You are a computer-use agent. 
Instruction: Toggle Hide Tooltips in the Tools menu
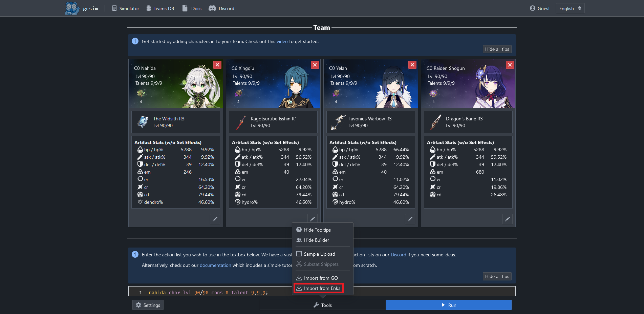tap(317, 230)
